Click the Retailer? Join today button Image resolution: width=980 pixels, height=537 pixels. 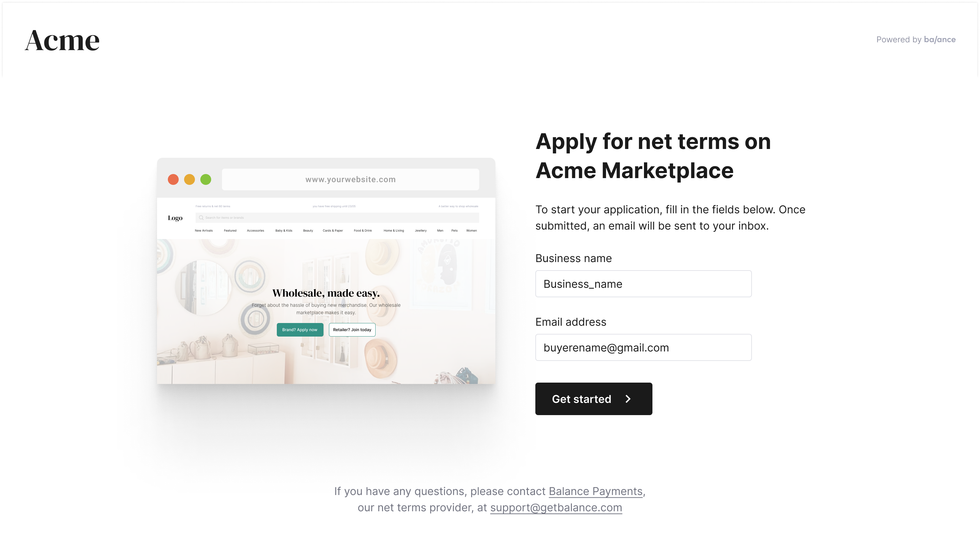coord(352,330)
